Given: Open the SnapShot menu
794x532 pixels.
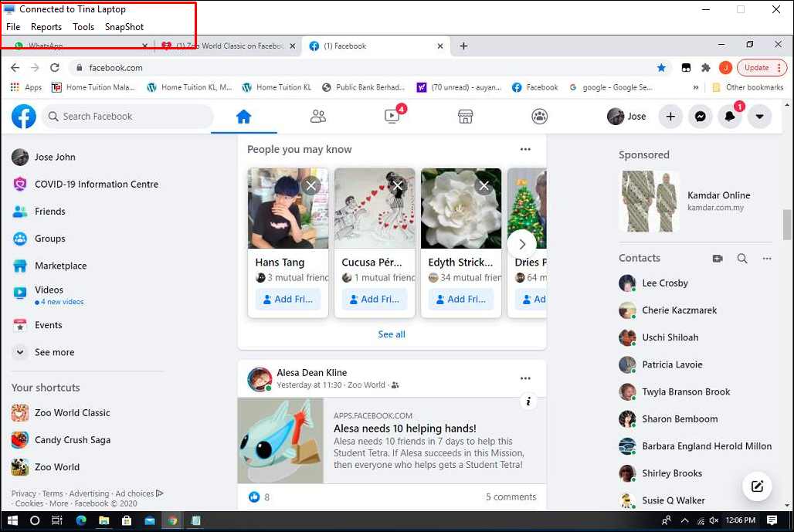Looking at the screenshot, I should tap(124, 26).
